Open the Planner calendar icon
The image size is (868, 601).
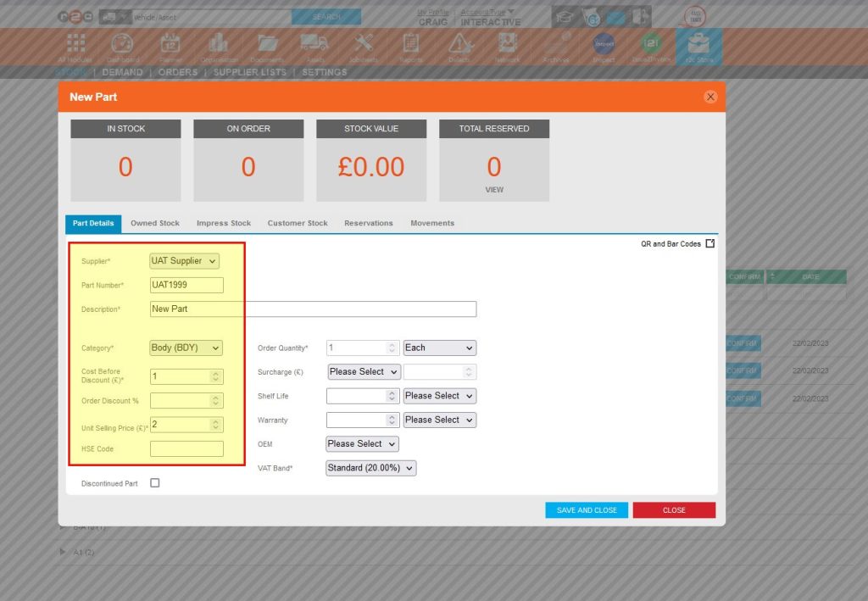170,44
